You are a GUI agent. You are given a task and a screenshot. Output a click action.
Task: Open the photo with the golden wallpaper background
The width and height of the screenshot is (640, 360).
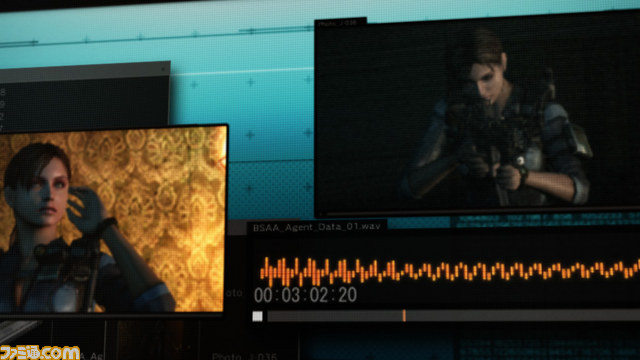tap(112, 220)
